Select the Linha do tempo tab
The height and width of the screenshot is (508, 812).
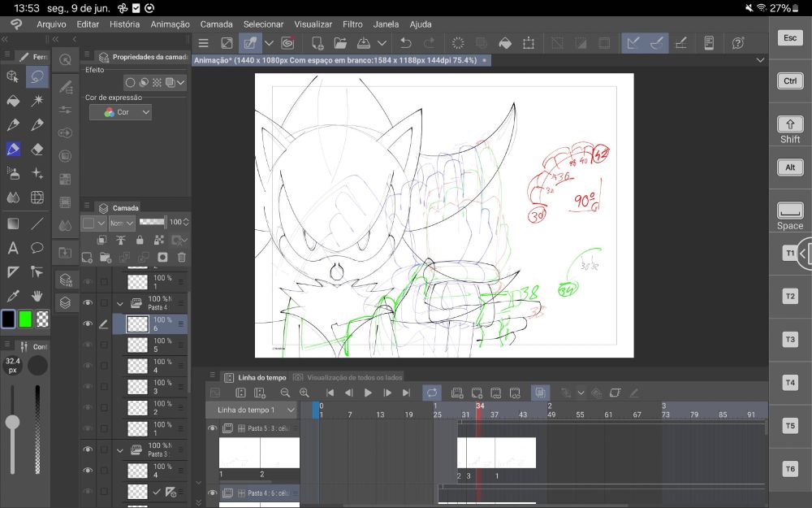(256, 377)
